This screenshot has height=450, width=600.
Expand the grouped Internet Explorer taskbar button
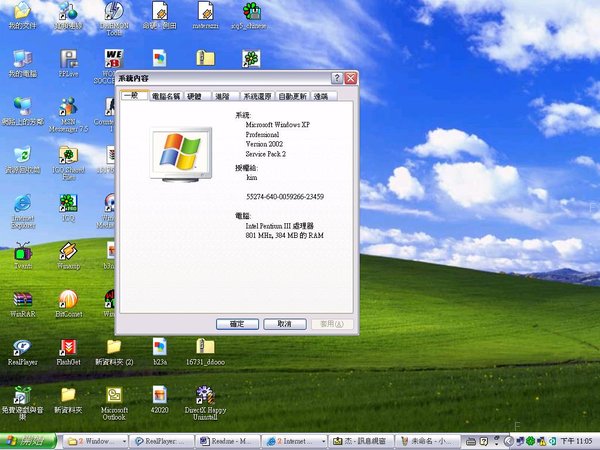(294, 441)
